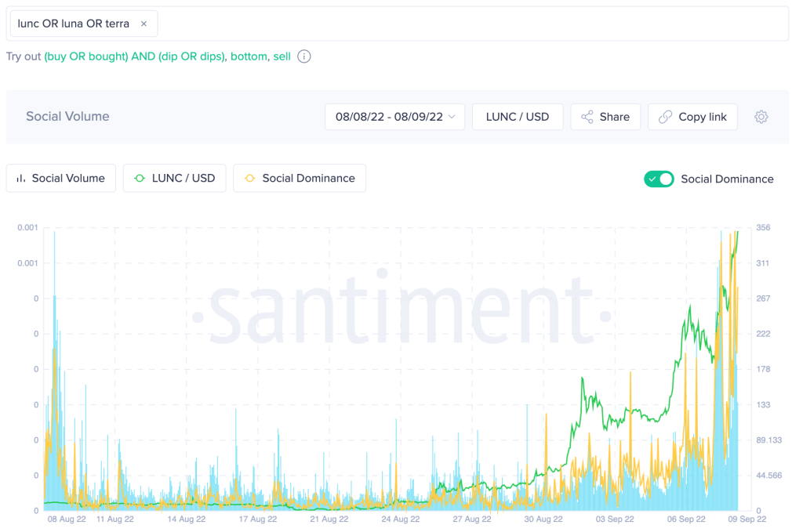
Task: Click the '356' right axis value
Action: [763, 228]
